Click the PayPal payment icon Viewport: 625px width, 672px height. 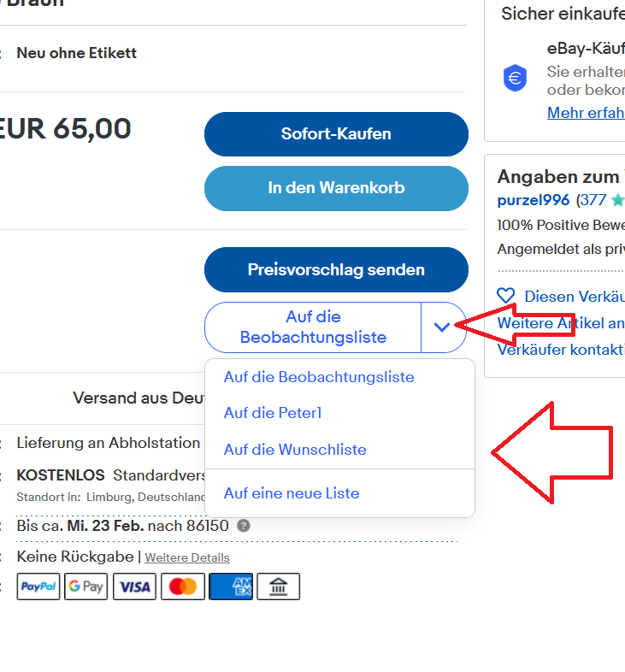coord(38,587)
